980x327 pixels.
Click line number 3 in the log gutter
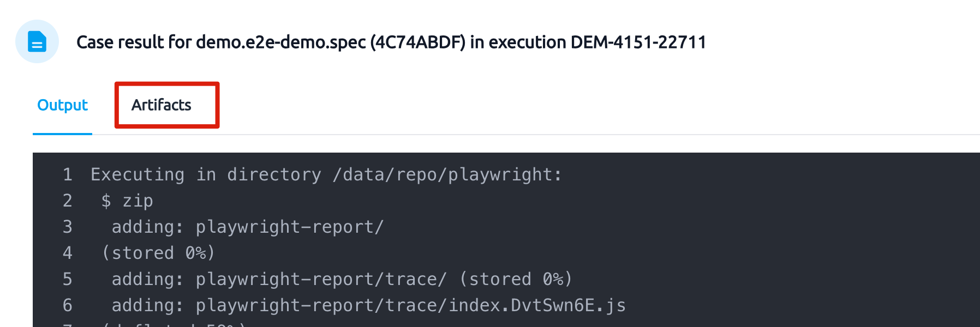pyautogui.click(x=68, y=227)
